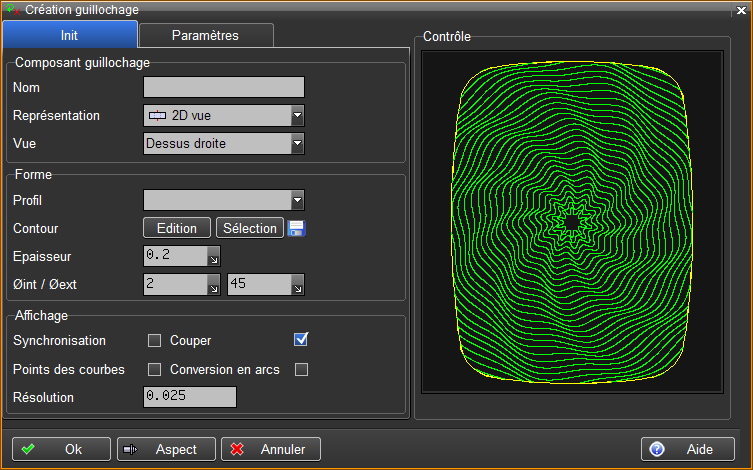Open the Profil dropdown
753x470 pixels.
pyautogui.click(x=298, y=200)
